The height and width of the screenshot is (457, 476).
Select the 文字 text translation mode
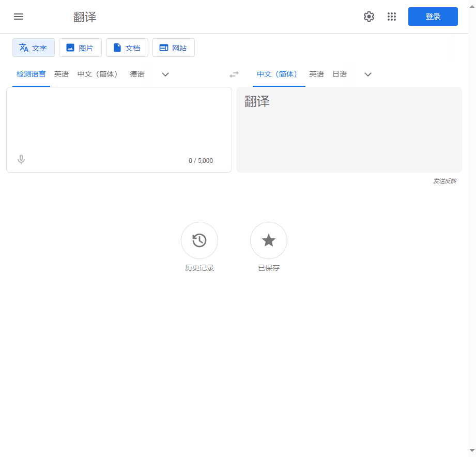tap(34, 48)
